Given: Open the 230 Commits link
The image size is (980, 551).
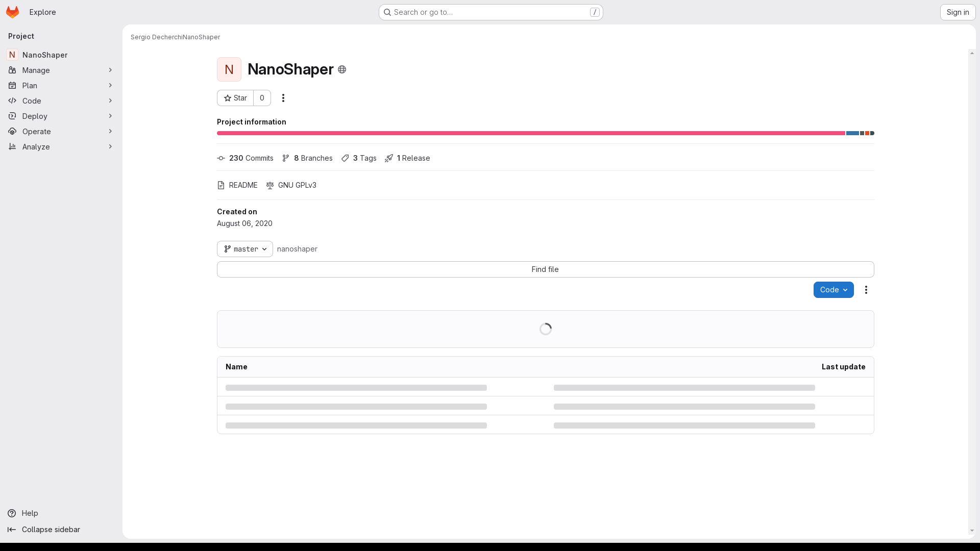Looking at the screenshot, I should (x=245, y=158).
